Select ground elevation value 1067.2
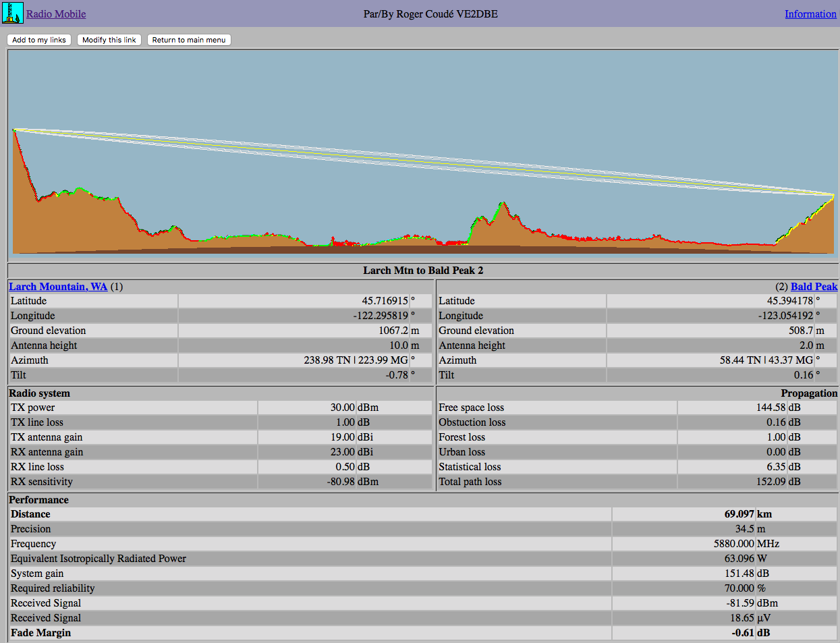 point(393,331)
